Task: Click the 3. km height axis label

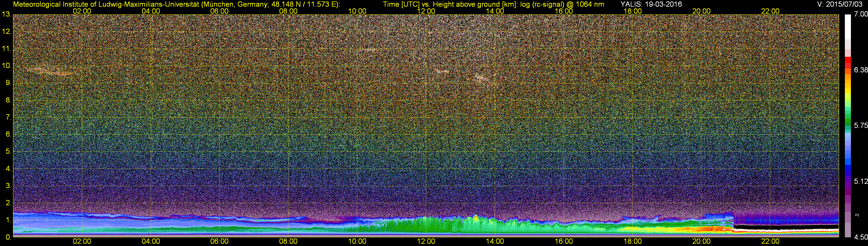Action: click(8, 186)
